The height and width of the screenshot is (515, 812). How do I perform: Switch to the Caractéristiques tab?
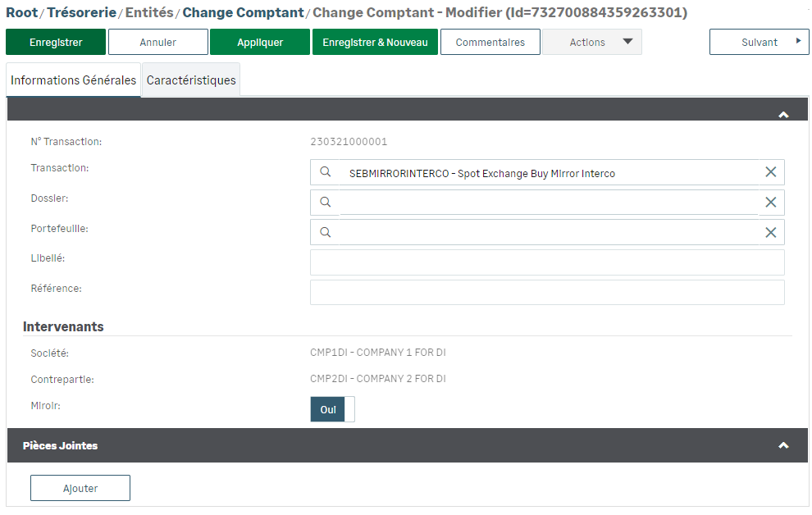pyautogui.click(x=191, y=80)
